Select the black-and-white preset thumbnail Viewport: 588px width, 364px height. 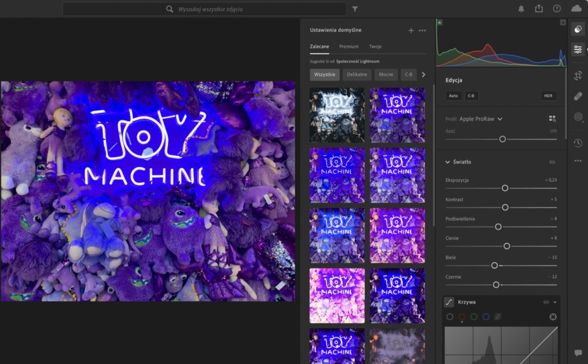336,116
